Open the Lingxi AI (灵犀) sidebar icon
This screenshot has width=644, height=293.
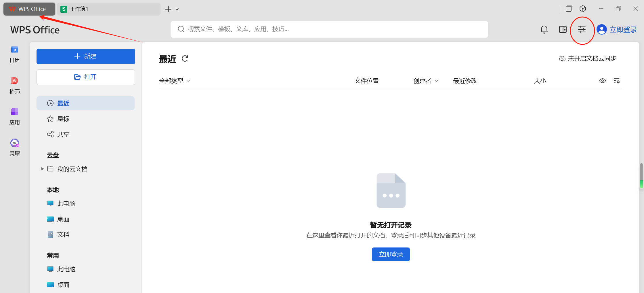pos(15,148)
